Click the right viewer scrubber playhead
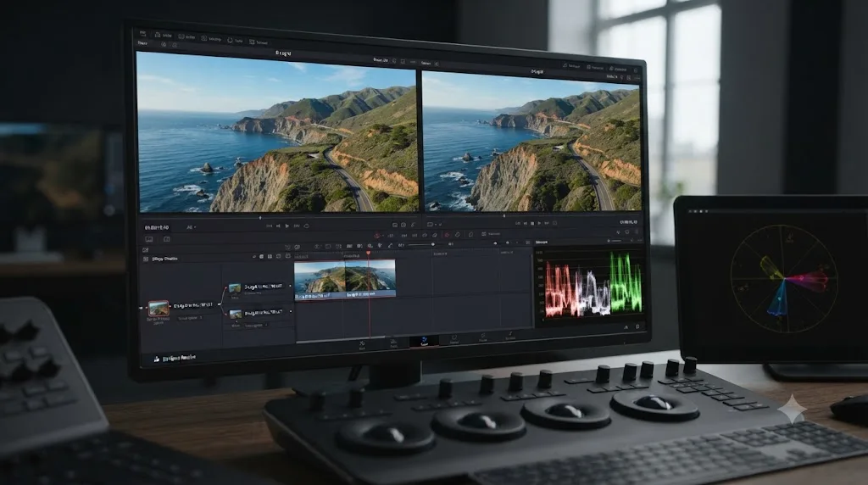 point(504,216)
